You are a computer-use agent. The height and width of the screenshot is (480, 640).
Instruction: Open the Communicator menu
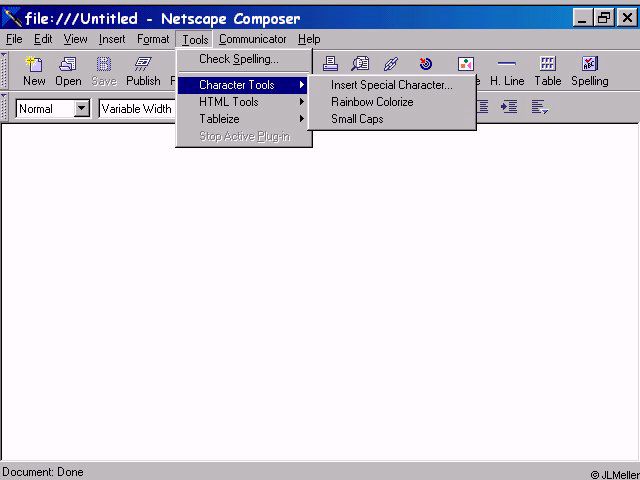tap(253, 39)
